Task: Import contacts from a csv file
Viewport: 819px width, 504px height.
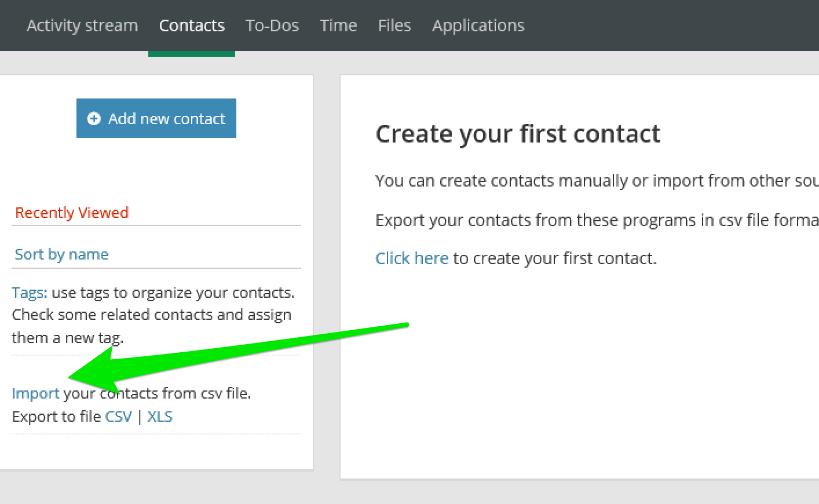Action: (x=35, y=393)
